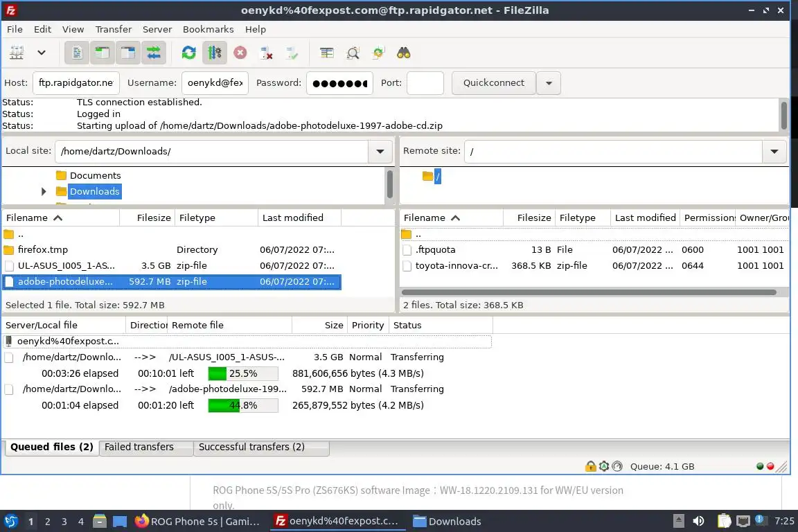The height and width of the screenshot is (532, 798).
Task: Click the 25.5% progress bar
Action: click(x=243, y=373)
